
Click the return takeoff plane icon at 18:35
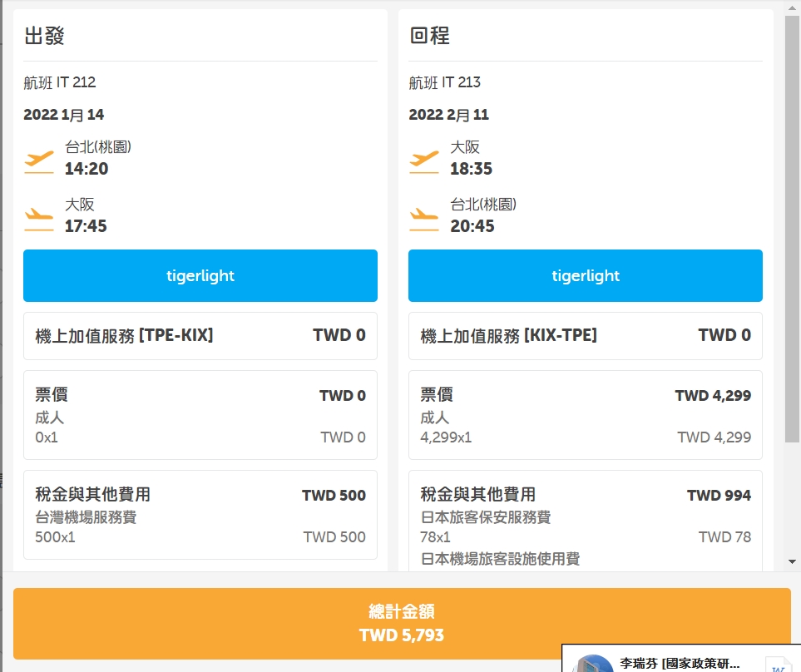(x=424, y=162)
